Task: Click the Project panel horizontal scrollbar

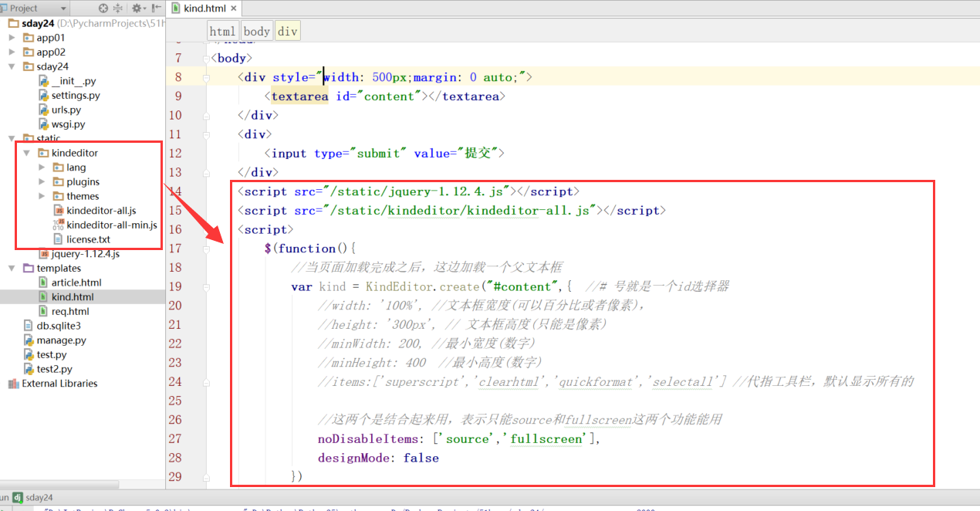Action: (59, 485)
